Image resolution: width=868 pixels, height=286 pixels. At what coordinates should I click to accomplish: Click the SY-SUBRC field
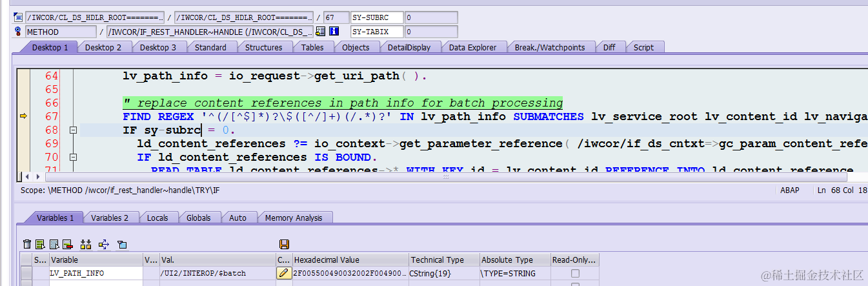377,17
